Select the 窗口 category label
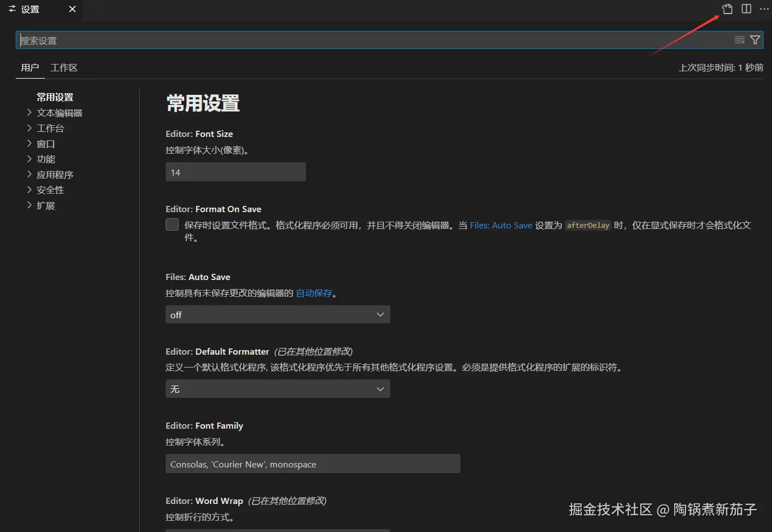The width and height of the screenshot is (772, 532). [46, 144]
